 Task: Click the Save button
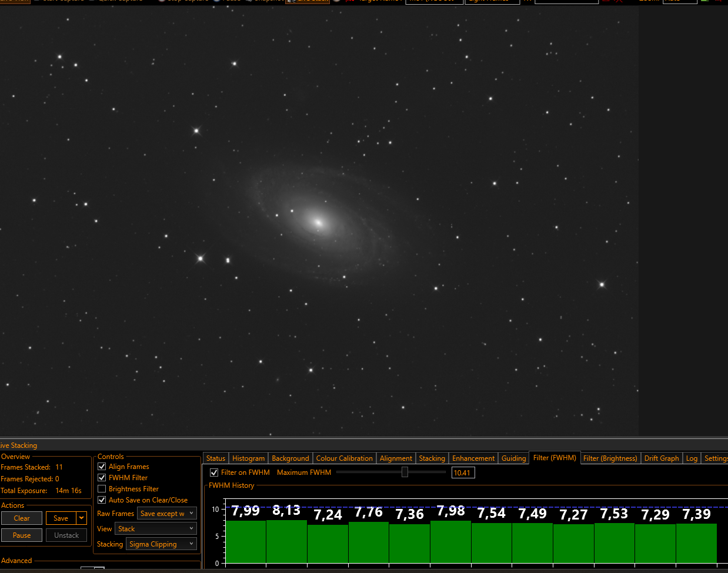tap(61, 518)
